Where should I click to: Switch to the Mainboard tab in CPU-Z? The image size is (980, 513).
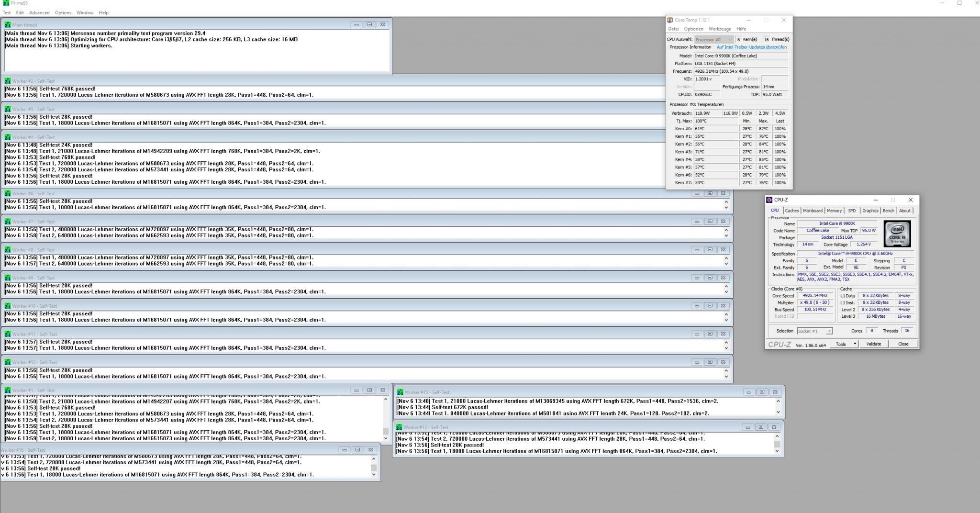click(813, 211)
